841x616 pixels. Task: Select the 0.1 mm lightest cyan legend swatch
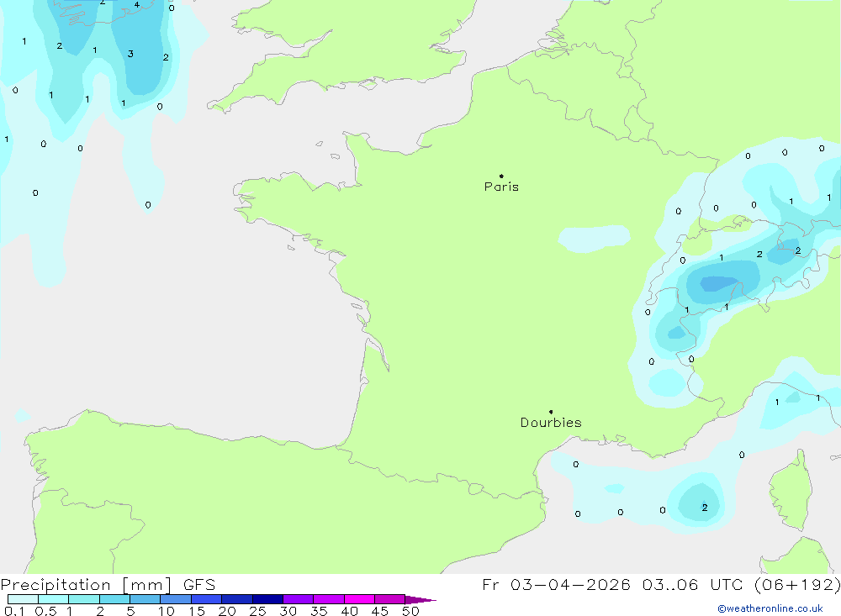(x=23, y=599)
